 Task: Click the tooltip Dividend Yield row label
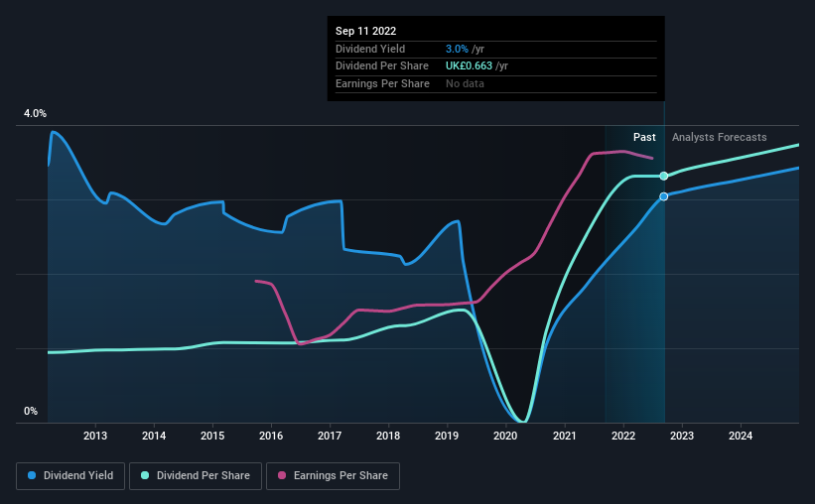(370, 49)
